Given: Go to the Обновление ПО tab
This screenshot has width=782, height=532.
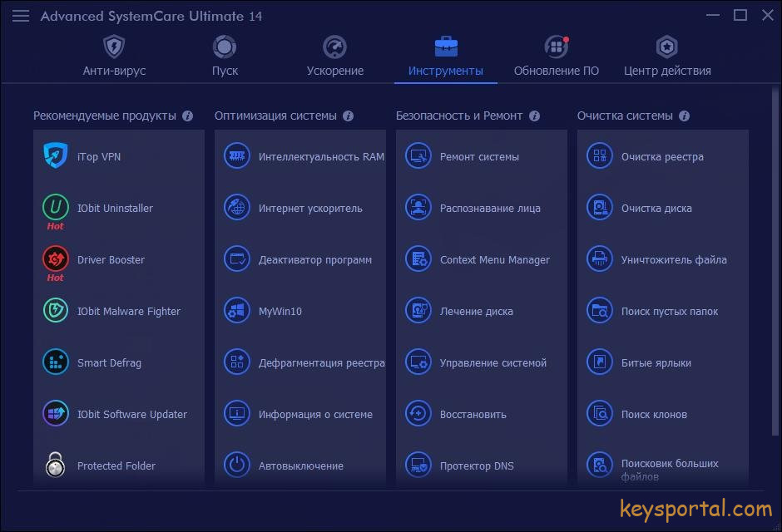Looking at the screenshot, I should click(x=556, y=57).
